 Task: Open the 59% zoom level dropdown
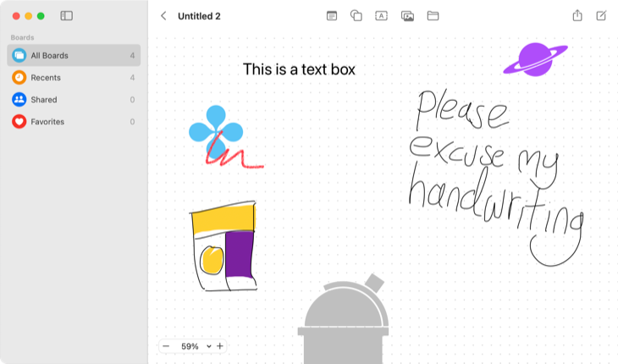(x=195, y=346)
